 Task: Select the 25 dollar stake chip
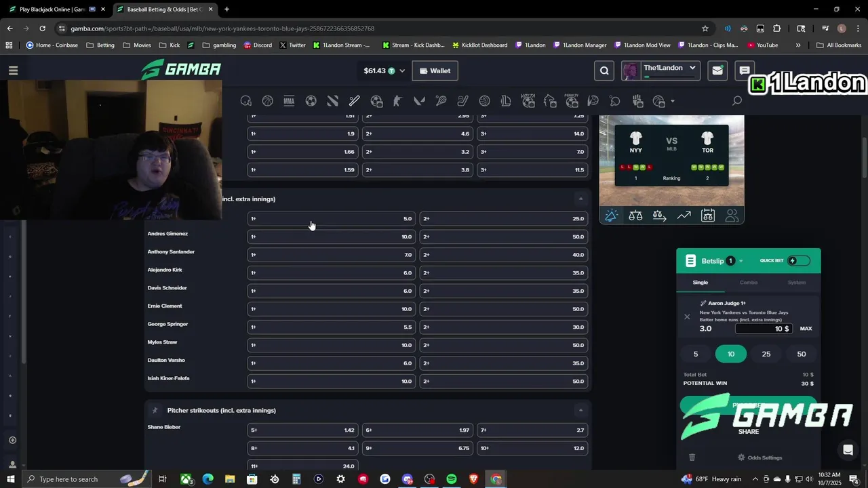[766, 354]
